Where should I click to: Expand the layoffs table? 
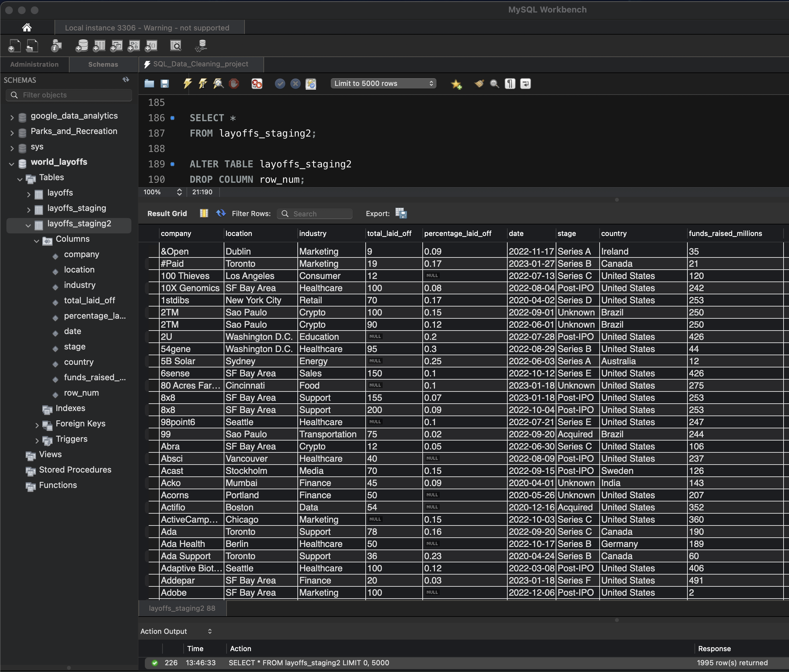point(29,194)
